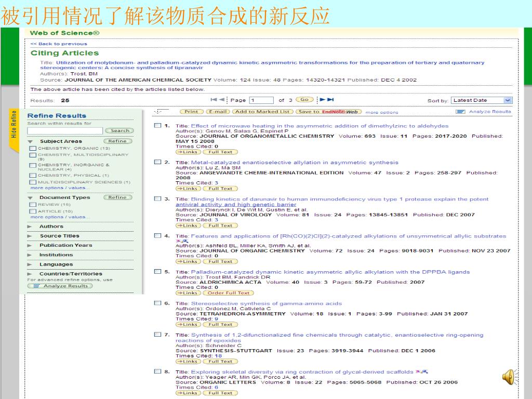Open microwave heating dimethylzinc article

tap(320, 126)
